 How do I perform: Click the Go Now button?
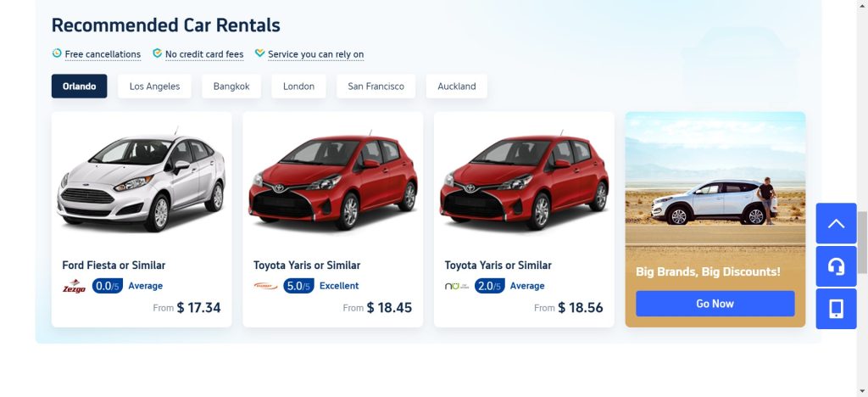click(x=715, y=304)
